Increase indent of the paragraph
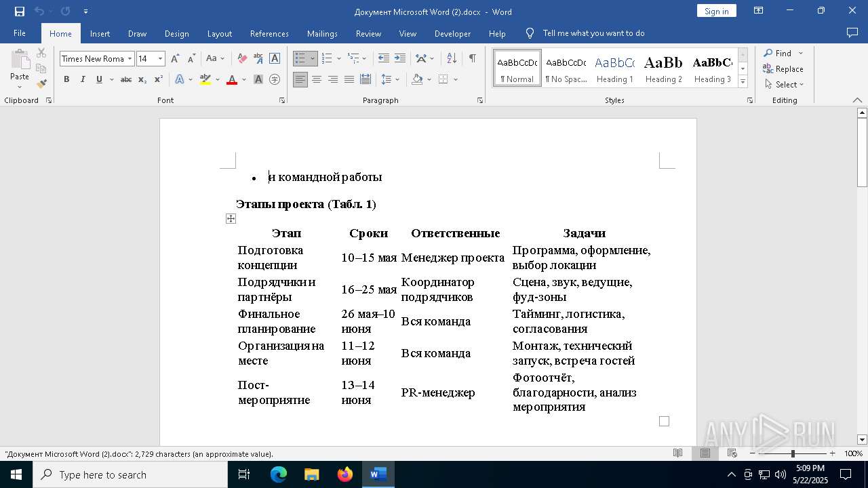The width and height of the screenshot is (868, 488). pos(400,59)
